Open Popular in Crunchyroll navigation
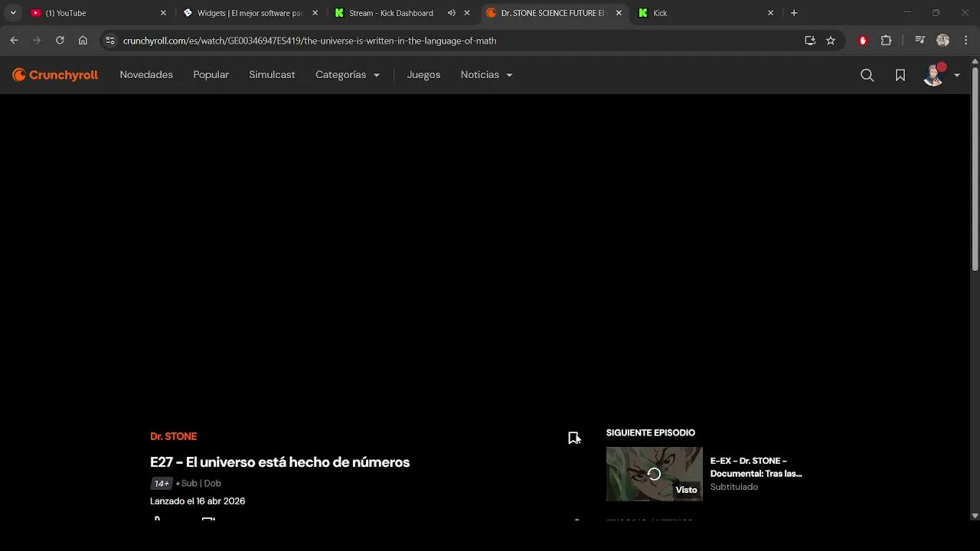The width and height of the screenshot is (980, 551). point(211,75)
